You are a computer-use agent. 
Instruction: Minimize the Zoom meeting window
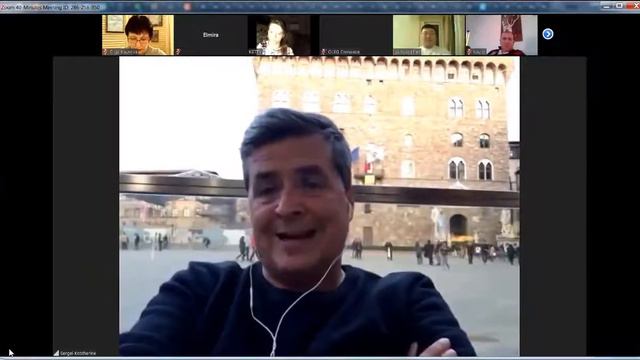tap(607, 6)
